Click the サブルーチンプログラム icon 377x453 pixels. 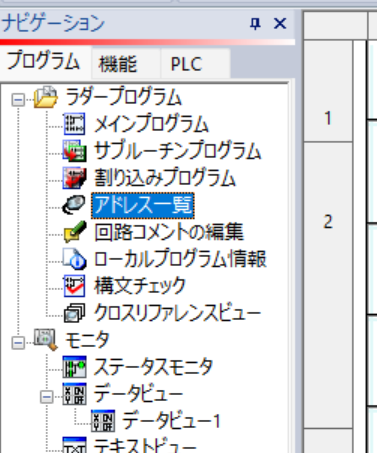pos(74,151)
